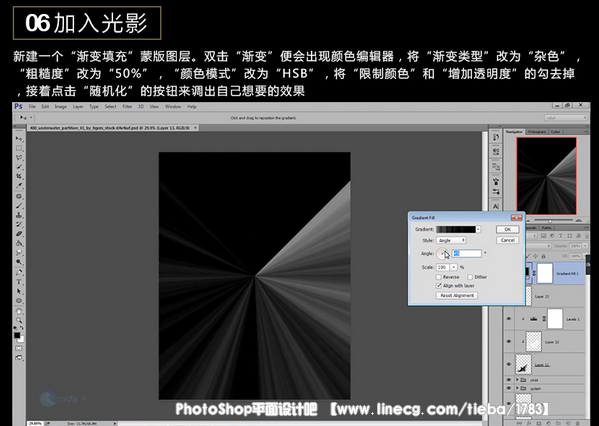Expand the splash layer group
The height and width of the screenshot is (426, 599).
pos(517,388)
